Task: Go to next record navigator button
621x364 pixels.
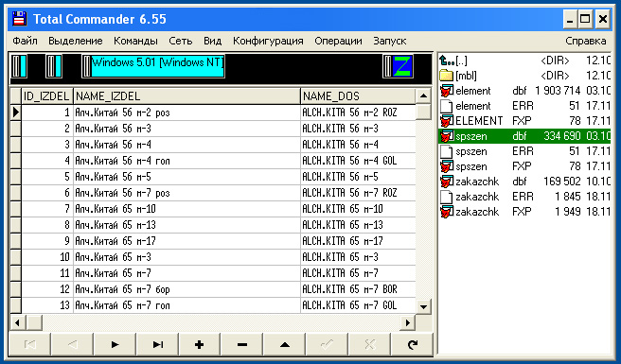Action: 115,344
